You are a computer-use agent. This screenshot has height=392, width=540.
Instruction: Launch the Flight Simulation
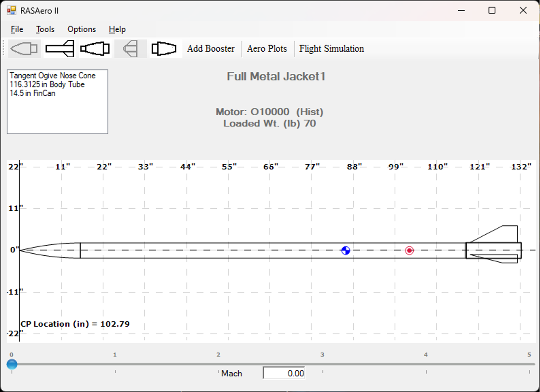[331, 49]
